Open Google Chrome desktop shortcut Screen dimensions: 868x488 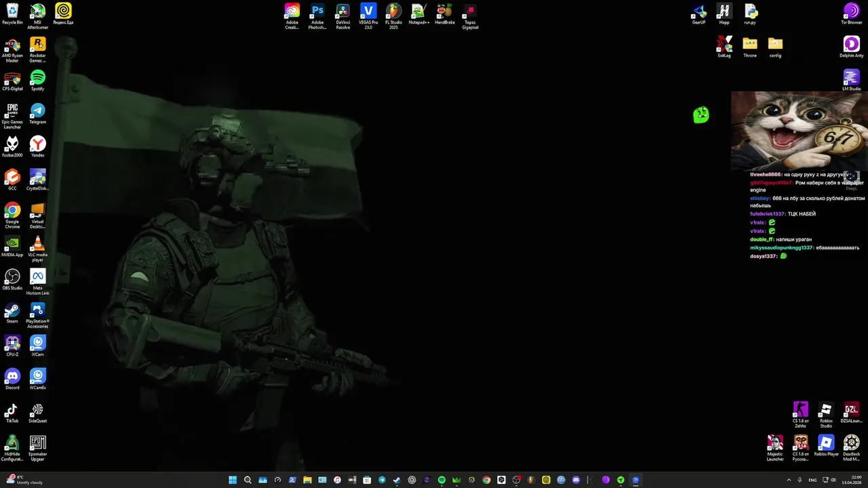[x=12, y=216]
